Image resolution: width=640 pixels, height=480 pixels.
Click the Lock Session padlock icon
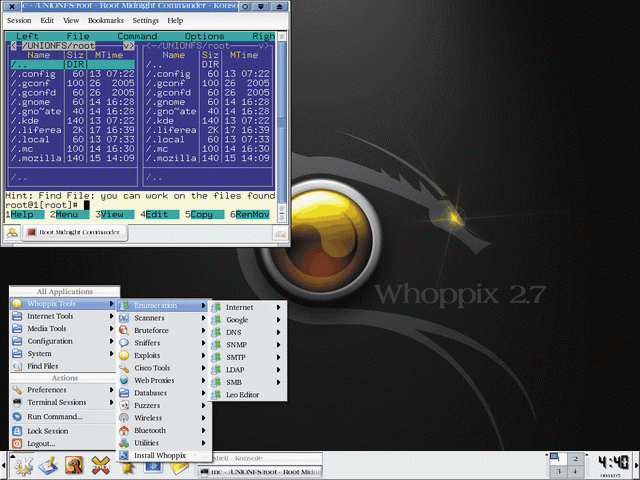coord(17,431)
